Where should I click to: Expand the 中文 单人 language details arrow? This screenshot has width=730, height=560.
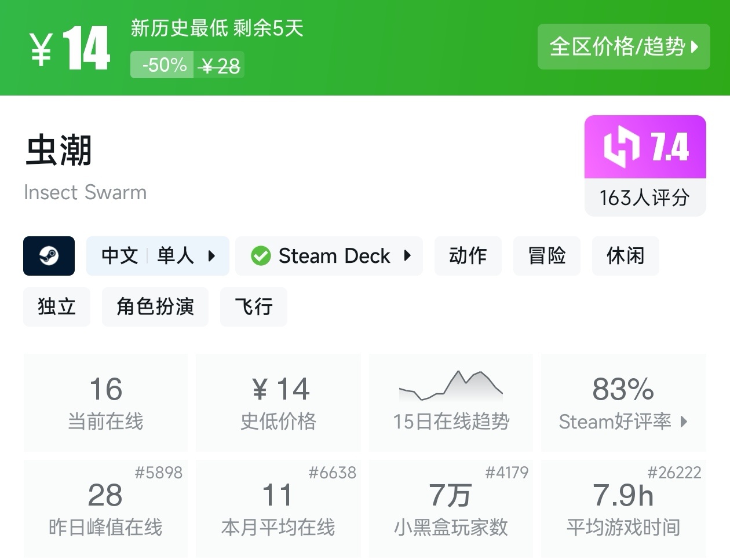pyautogui.click(x=211, y=256)
